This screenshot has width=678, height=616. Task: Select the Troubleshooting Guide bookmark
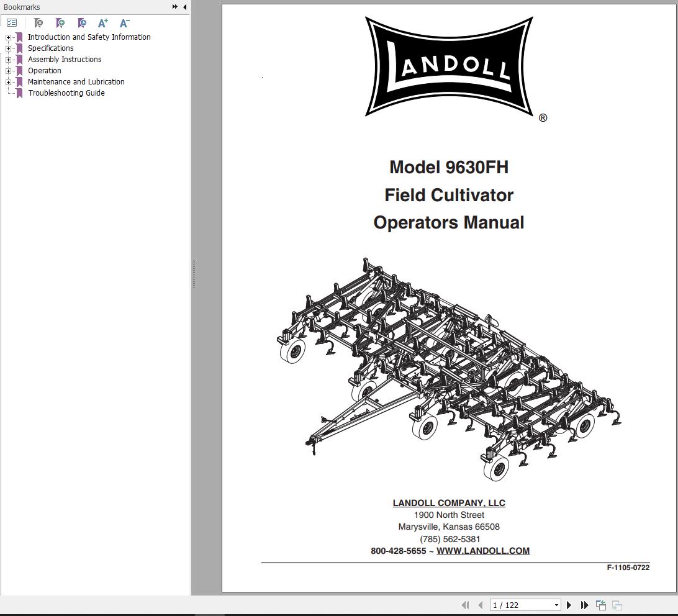tap(66, 93)
